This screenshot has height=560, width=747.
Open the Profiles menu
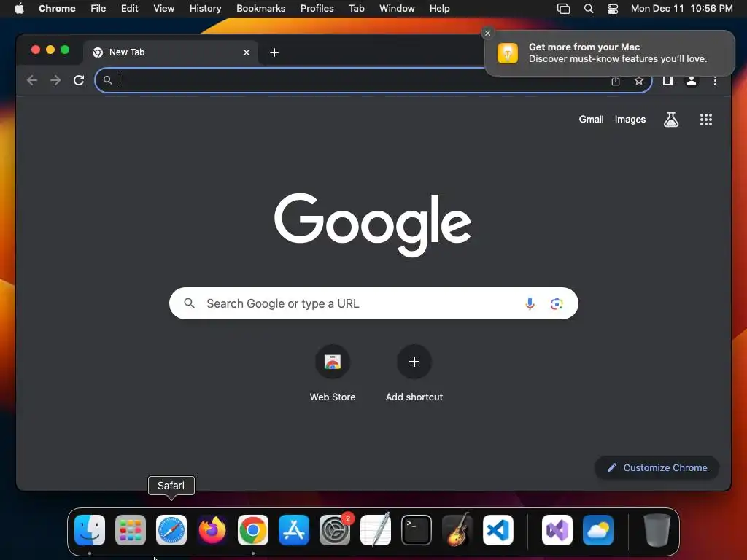pyautogui.click(x=317, y=9)
